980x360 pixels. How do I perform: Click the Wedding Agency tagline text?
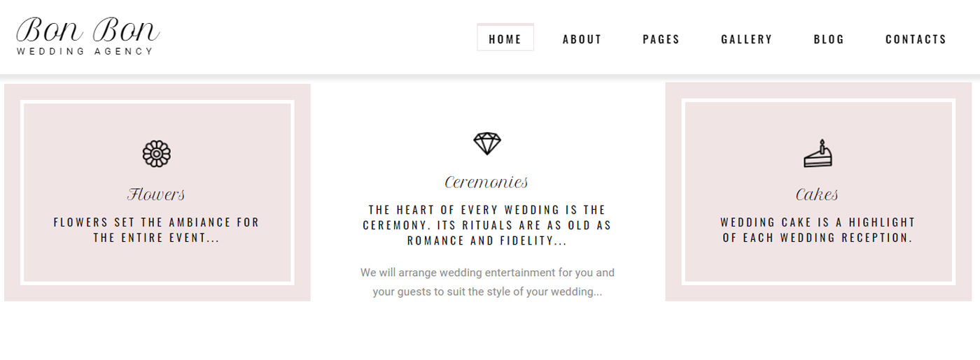(x=85, y=51)
